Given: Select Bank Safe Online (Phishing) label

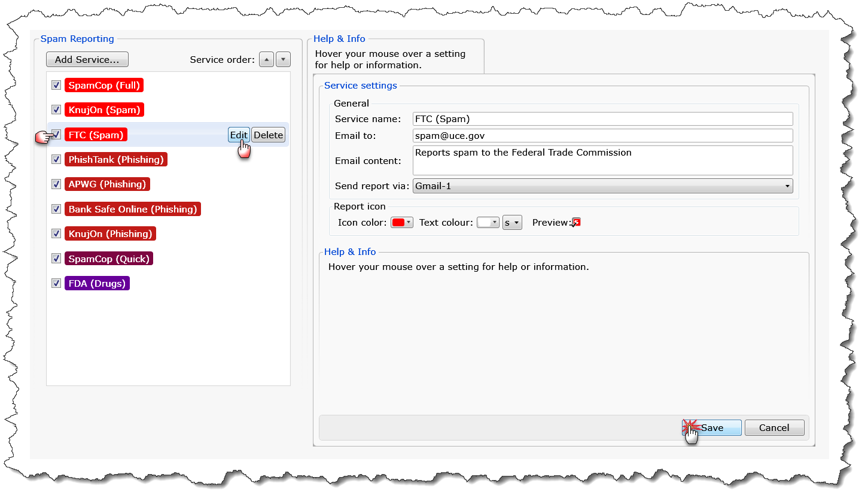Looking at the screenshot, I should pos(133,209).
